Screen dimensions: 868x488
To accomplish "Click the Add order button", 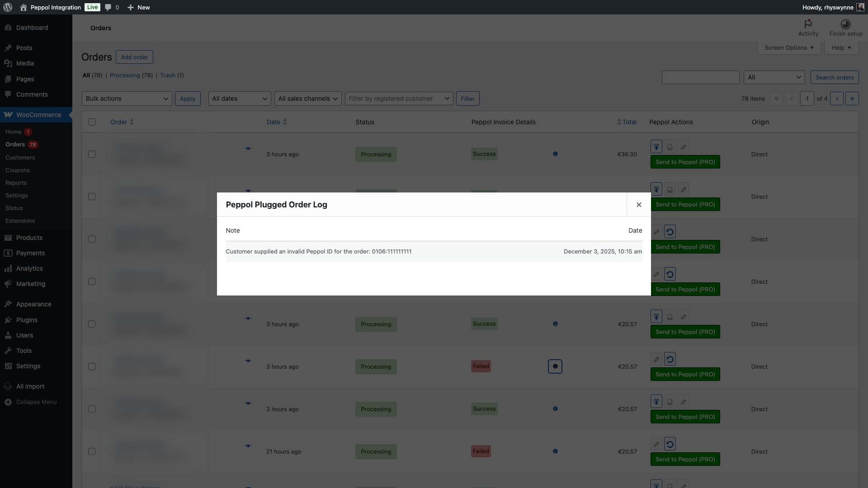I will coord(134,57).
